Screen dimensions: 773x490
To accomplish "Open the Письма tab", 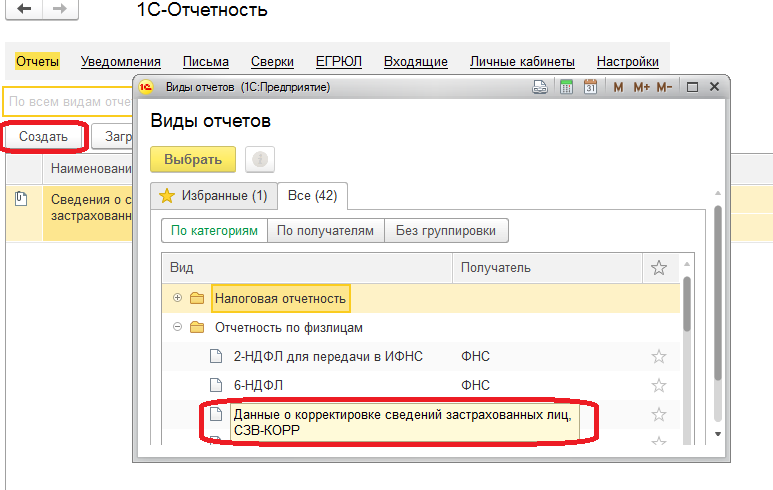I will click(x=206, y=62).
